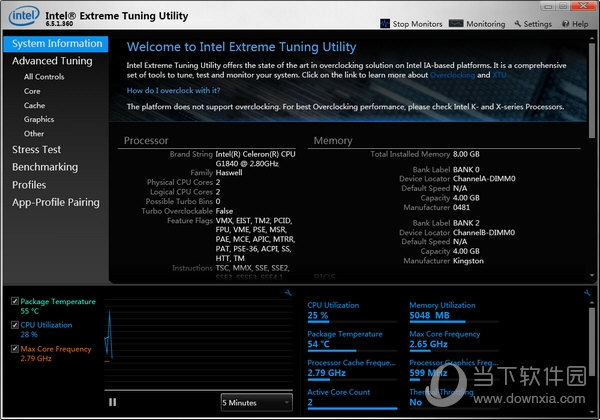Click the BANK 2 label value
The height and width of the screenshot is (420, 600).
[466, 223]
